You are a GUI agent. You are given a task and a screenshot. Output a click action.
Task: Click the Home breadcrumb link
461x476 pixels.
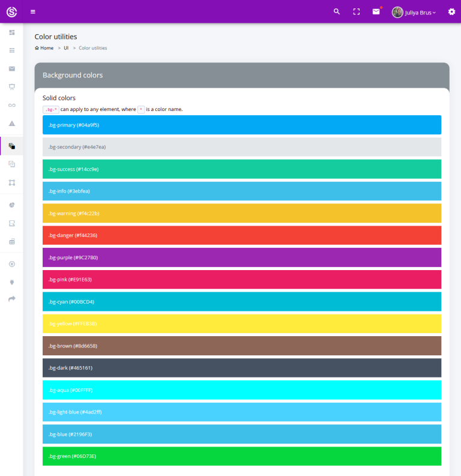click(44, 48)
